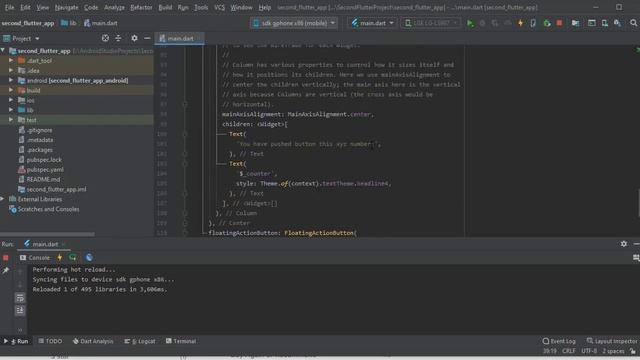The height and width of the screenshot is (360, 640).
Task: Click Hot Reload lightning icon in Run panel
Action: tap(60, 258)
